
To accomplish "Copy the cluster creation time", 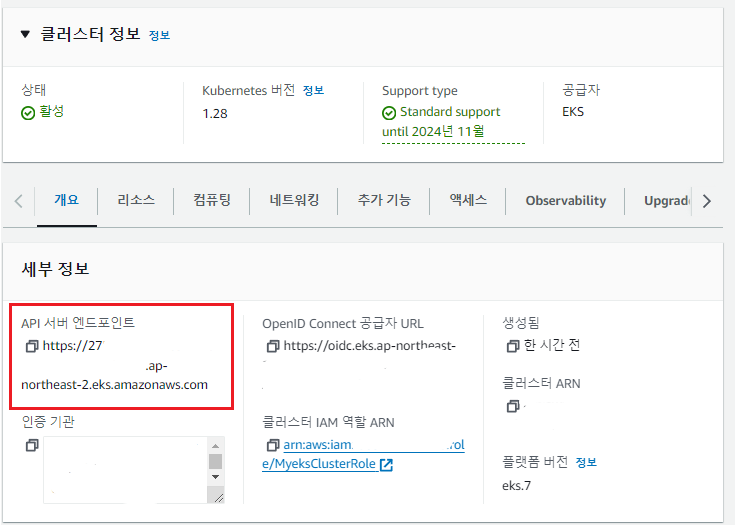I will point(513,346).
